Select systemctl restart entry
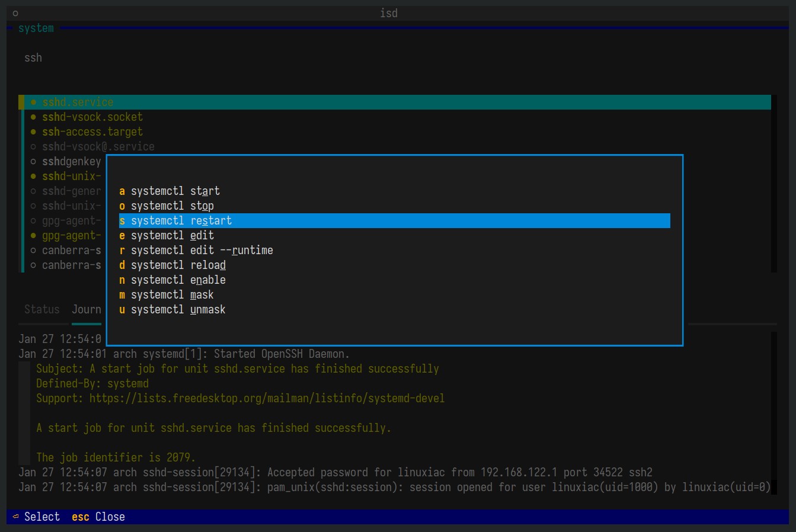This screenshot has height=532, width=796. coord(394,220)
